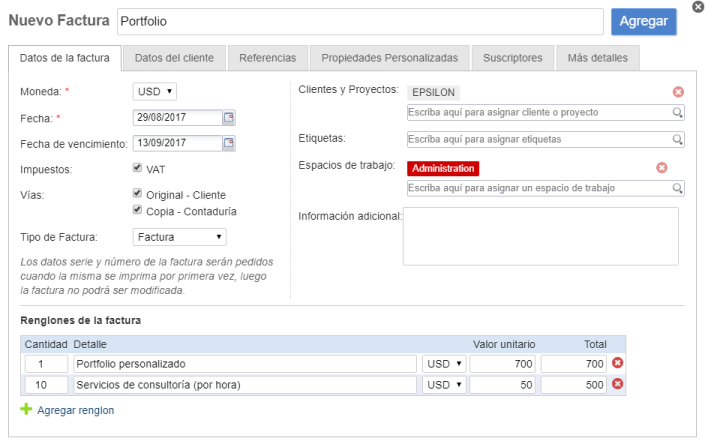Click the green plus Agregar renglon icon
Screen dimensions: 705x441
26,410
